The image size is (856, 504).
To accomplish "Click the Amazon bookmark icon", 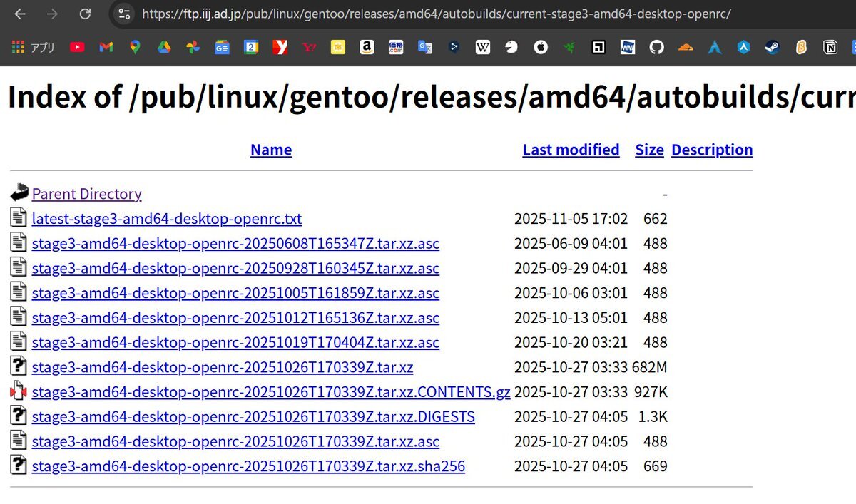I will (x=367, y=48).
